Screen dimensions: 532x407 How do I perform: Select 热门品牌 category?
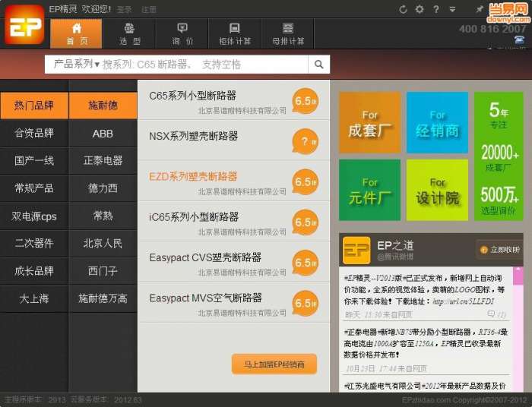tap(34, 106)
